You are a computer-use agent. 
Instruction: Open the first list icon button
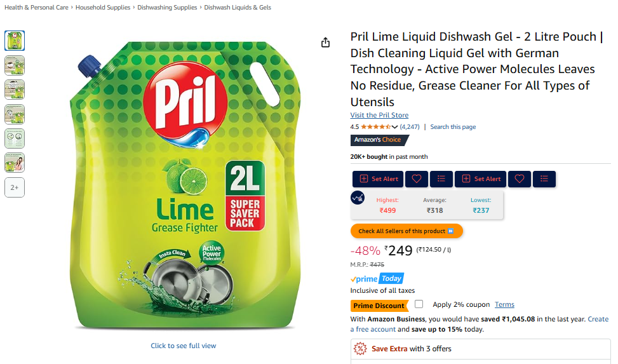[x=441, y=179]
